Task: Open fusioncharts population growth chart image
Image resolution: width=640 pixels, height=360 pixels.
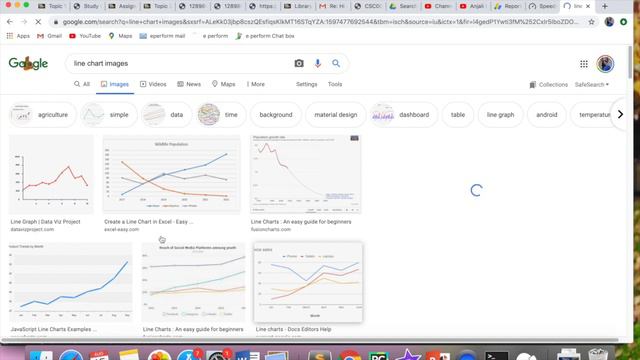Action: (x=306, y=174)
